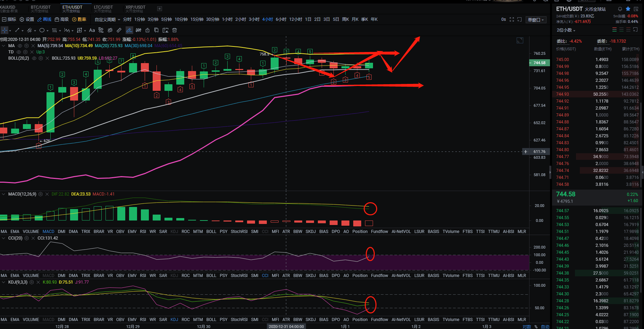Enable 对数 log scale
The height and width of the screenshot is (329, 644).
point(527,327)
